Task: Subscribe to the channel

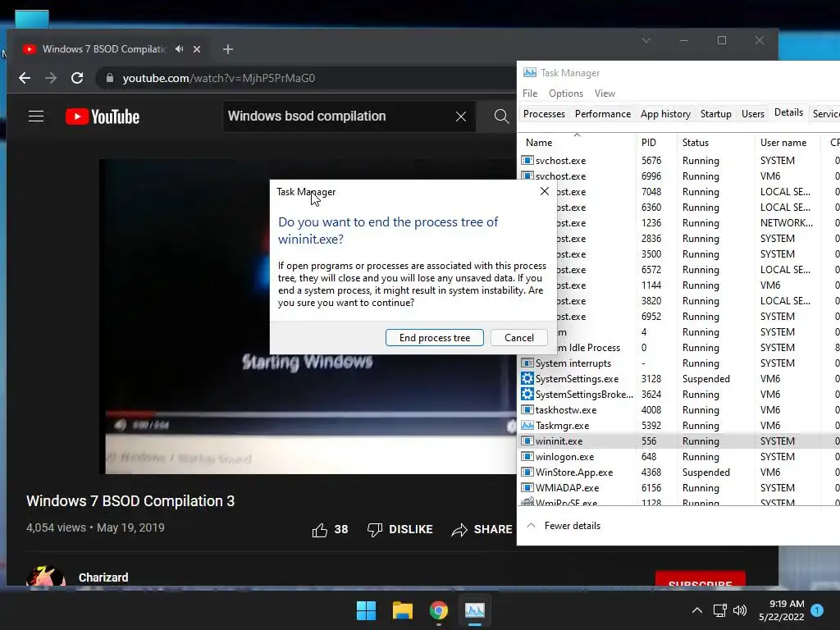Action: coord(701,580)
